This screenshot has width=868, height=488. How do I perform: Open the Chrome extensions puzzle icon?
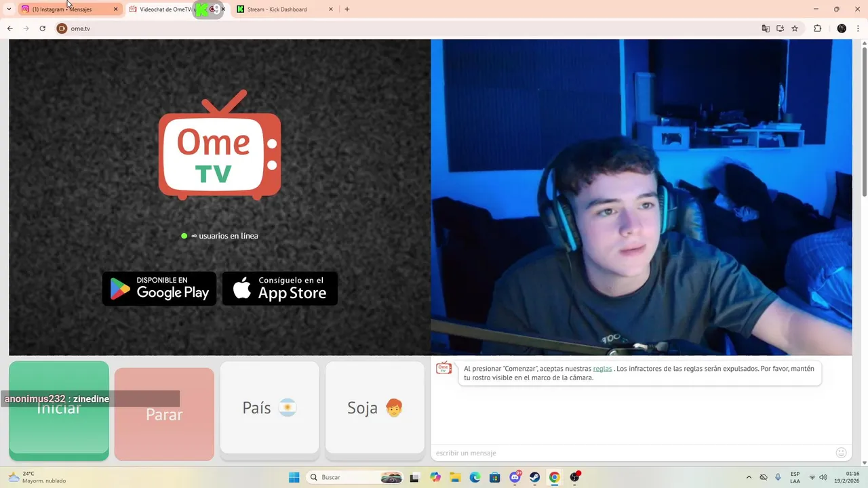(x=817, y=28)
